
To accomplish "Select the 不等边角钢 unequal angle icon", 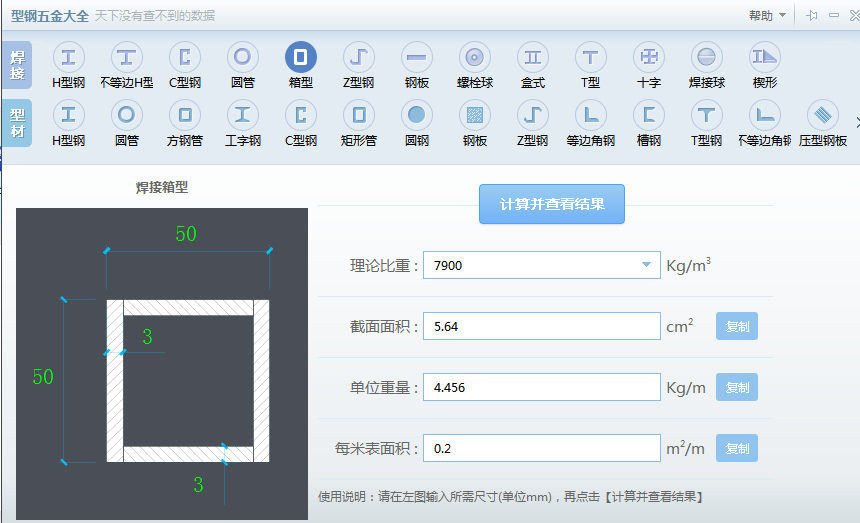I will coord(765,116).
